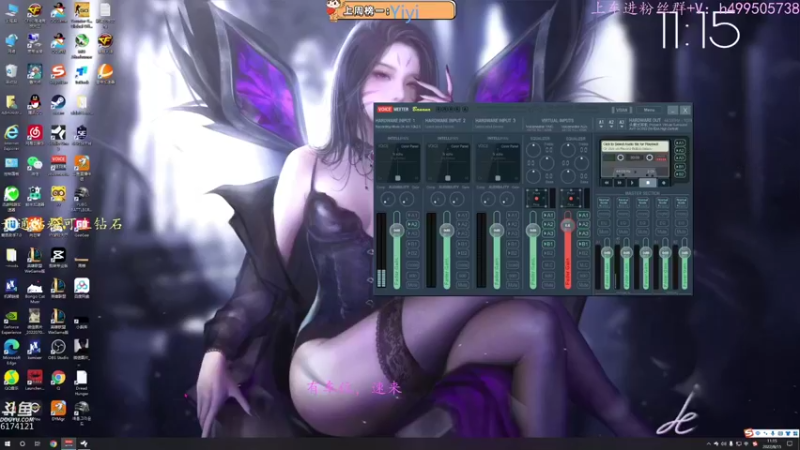This screenshot has height=450, width=800.
Task: Select the Dread Hunger desktop file
Action: tap(82, 382)
